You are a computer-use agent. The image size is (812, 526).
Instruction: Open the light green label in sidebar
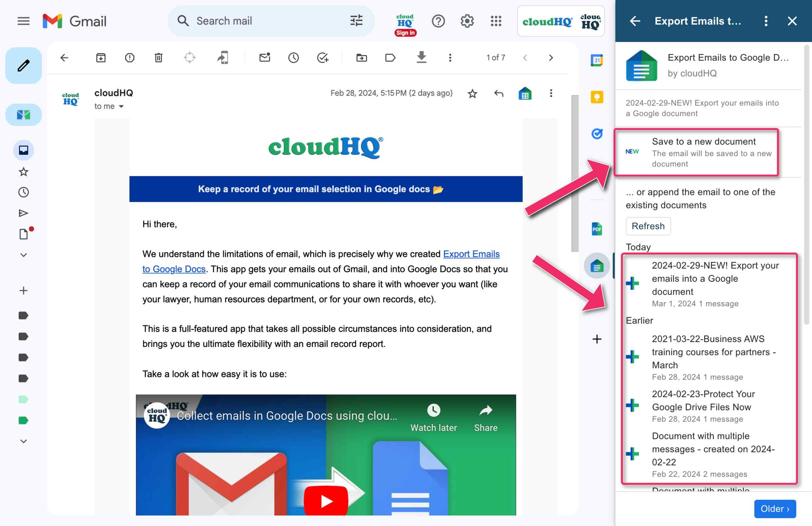click(x=23, y=399)
